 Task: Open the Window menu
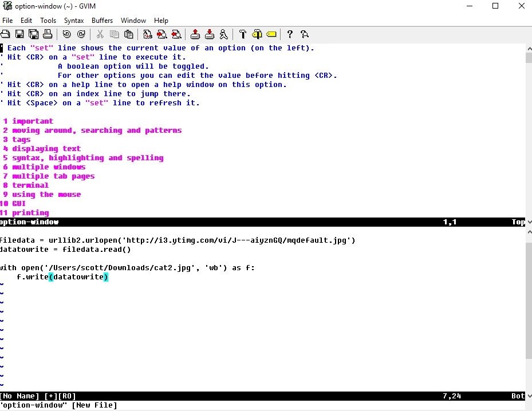click(133, 21)
